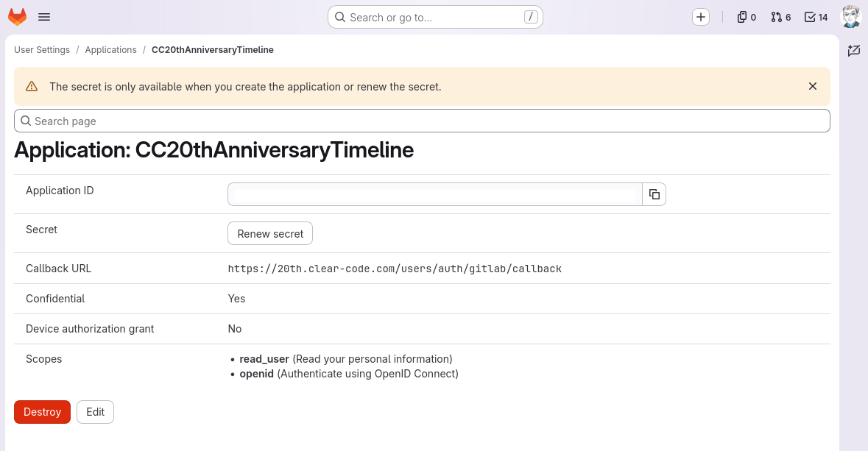
Task: Open the Create new plus menu
Action: click(x=701, y=17)
